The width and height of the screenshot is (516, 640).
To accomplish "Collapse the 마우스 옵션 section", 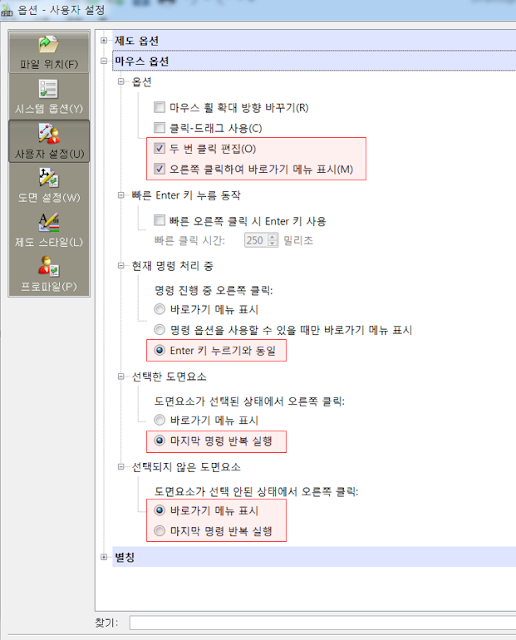I will 104,61.
